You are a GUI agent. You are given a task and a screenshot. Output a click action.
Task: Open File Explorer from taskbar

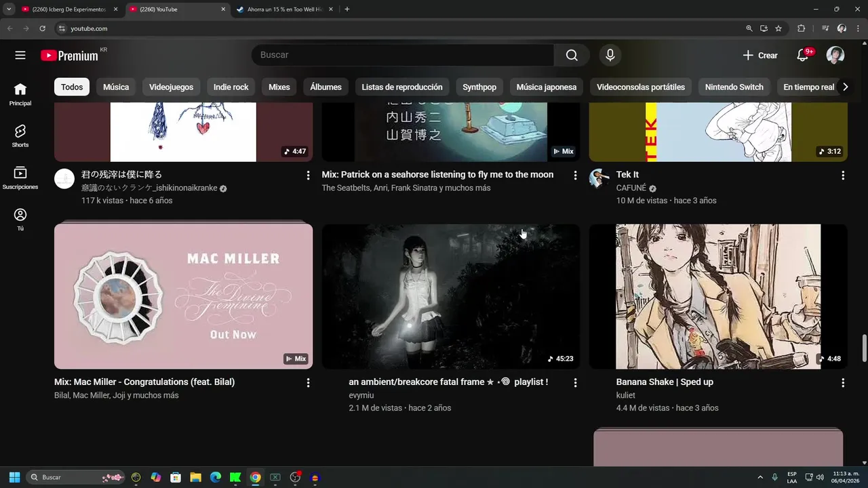click(195, 477)
